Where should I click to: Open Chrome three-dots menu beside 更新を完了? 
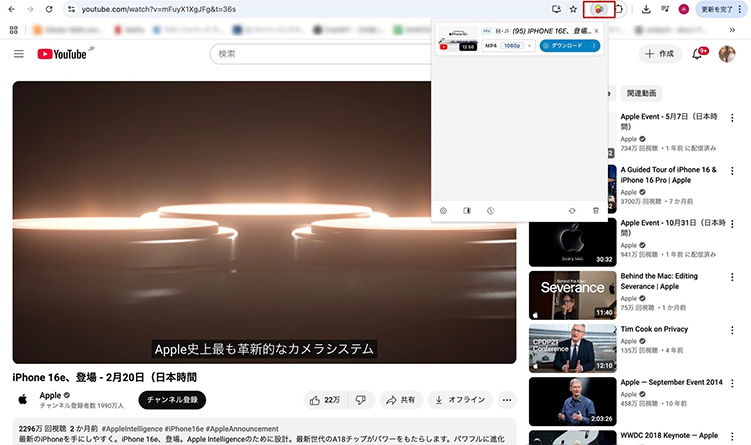pyautogui.click(x=740, y=9)
